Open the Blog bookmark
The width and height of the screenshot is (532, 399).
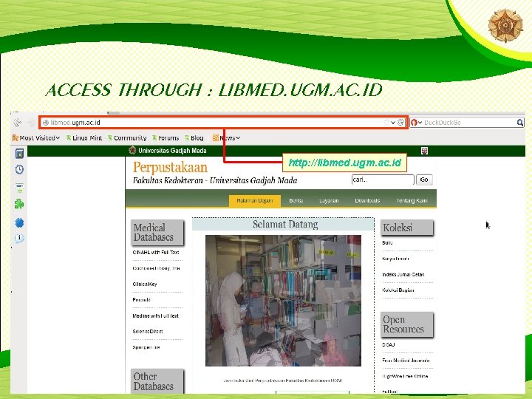[x=194, y=137]
